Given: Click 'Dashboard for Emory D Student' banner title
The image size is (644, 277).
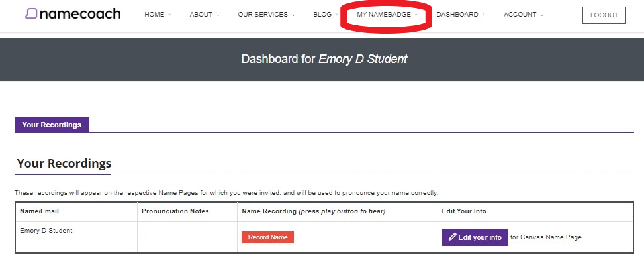Looking at the screenshot, I should point(324,59).
